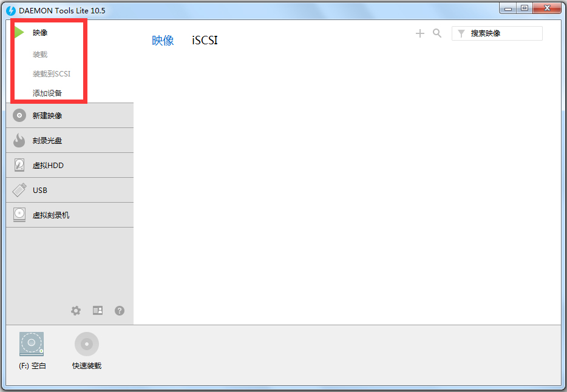Click the flame icon for 刻录光盘
This screenshot has width=567, height=392.
pos(19,141)
